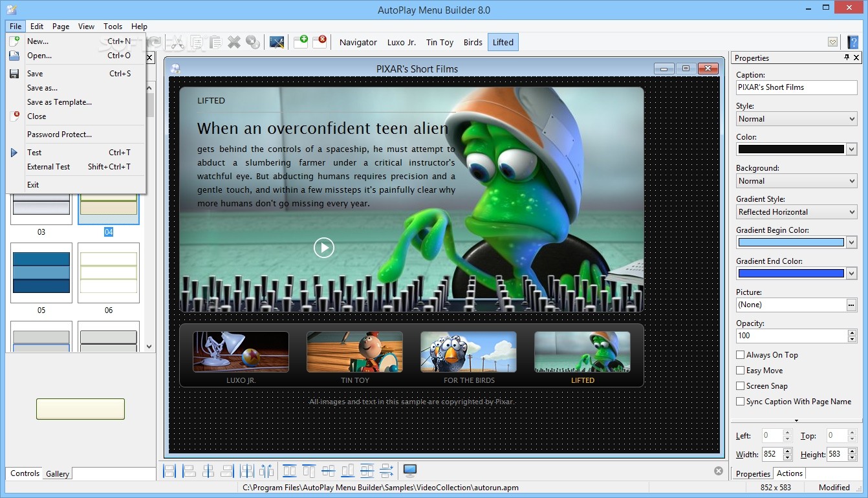Enable Sync Caption With Page Name
Screen dimensions: 868x498
[740, 402]
